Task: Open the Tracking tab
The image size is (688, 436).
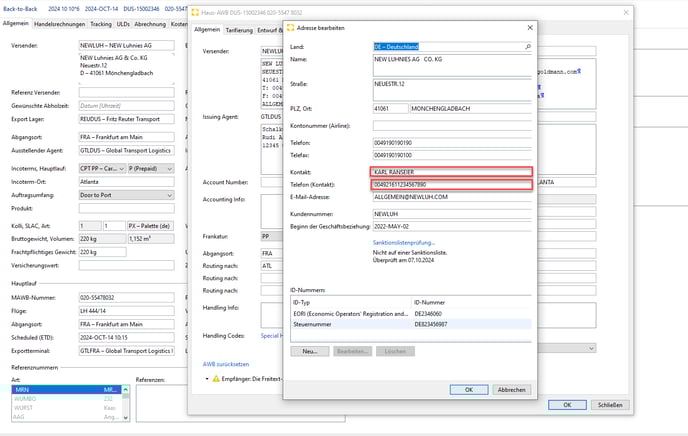Action: (x=101, y=24)
